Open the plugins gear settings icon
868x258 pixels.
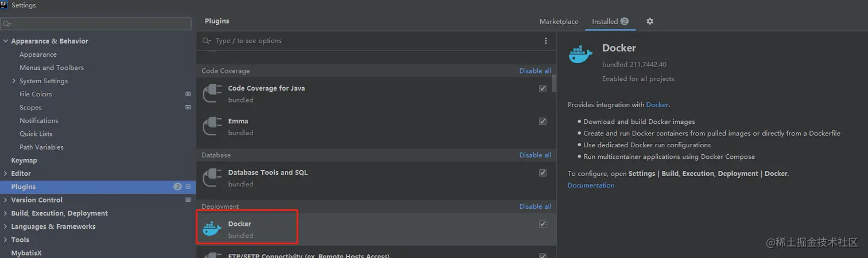tap(650, 21)
